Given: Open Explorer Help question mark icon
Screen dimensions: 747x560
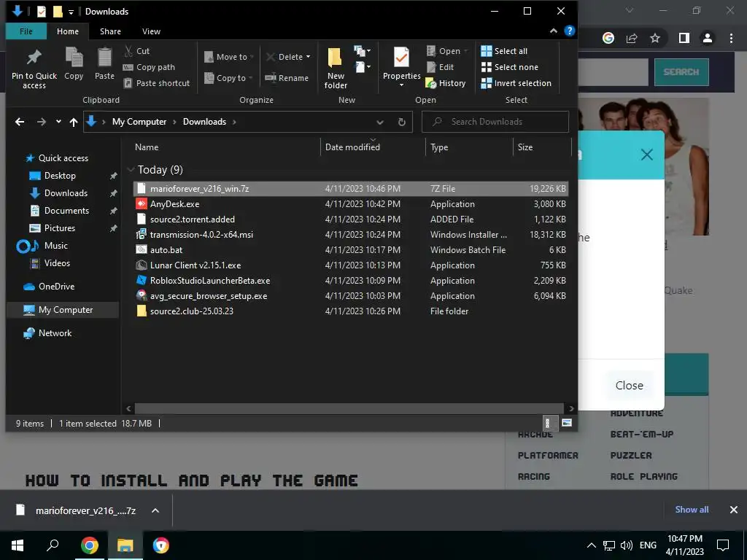Looking at the screenshot, I should point(569,31).
